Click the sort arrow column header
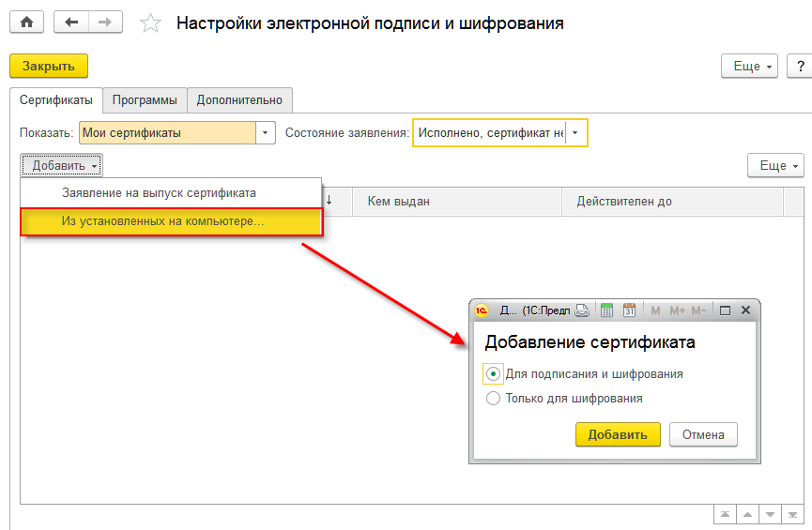Screen dimensions: 812x530 329,201
